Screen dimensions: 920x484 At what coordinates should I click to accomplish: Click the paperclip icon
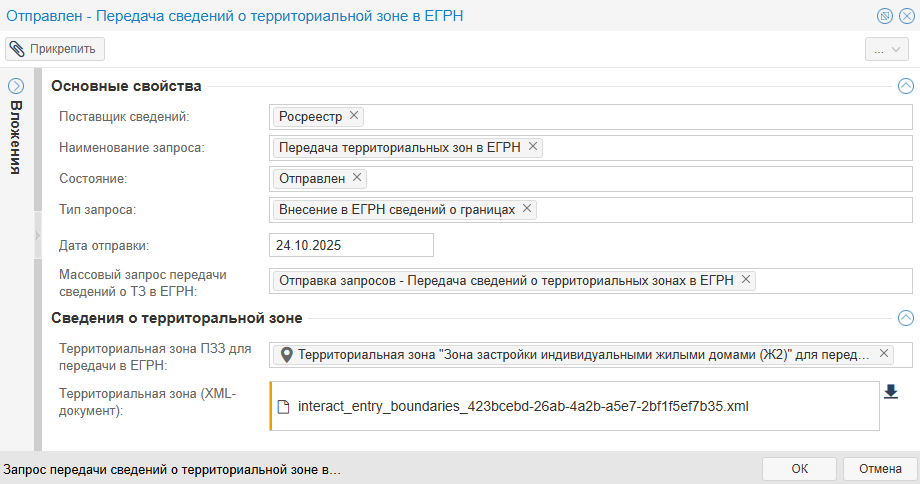(18, 49)
